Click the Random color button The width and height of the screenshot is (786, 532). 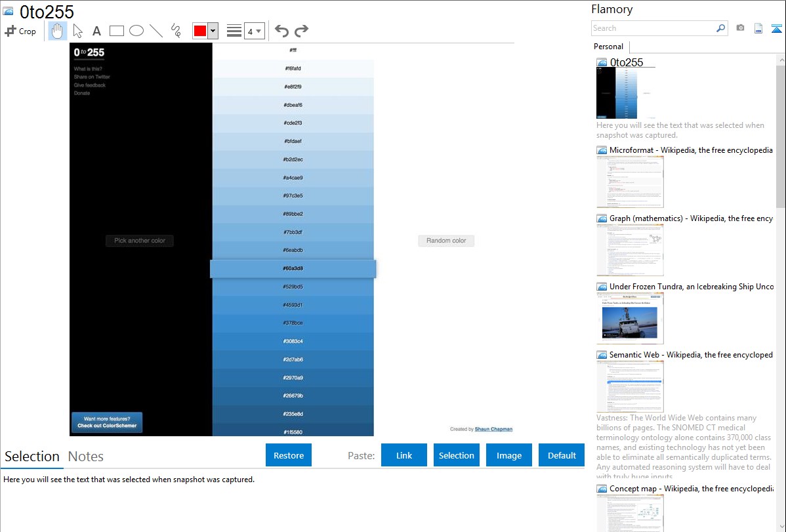(446, 241)
